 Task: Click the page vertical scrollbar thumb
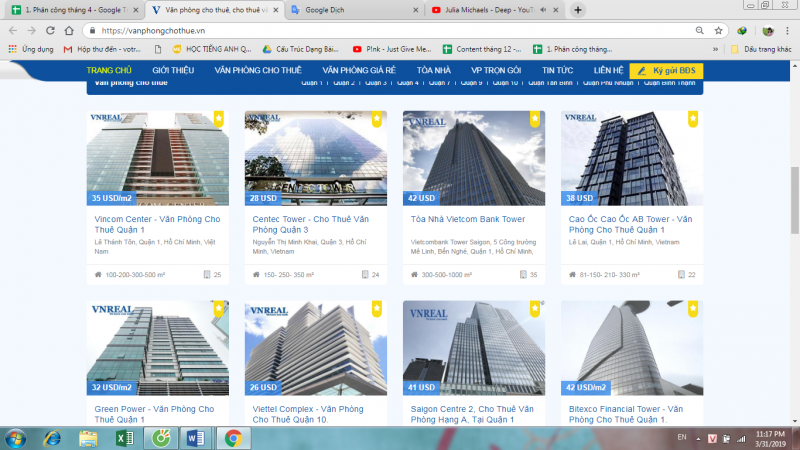pos(795,200)
